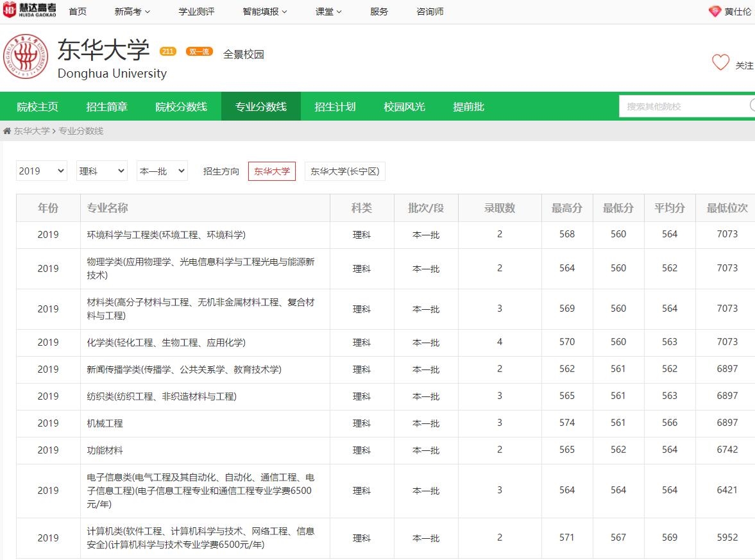Switch to the 院校分数线 tab
The image size is (755, 560).
[181, 106]
